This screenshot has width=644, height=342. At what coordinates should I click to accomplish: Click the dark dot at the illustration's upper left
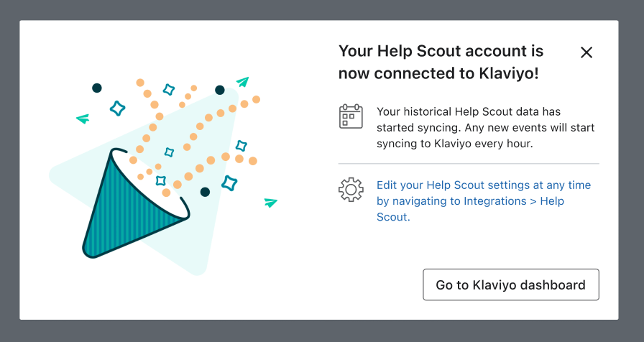pyautogui.click(x=97, y=88)
